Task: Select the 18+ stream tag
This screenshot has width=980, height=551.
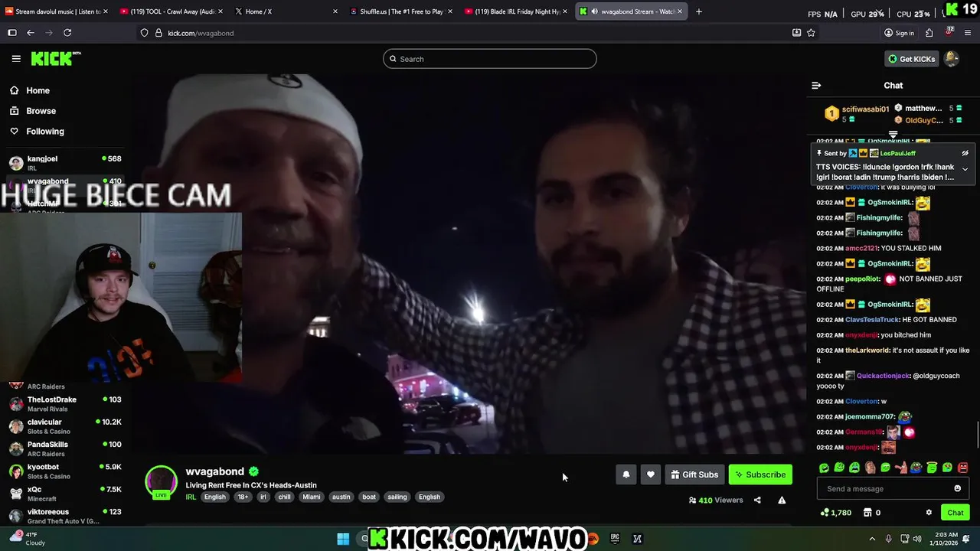Action: click(243, 497)
